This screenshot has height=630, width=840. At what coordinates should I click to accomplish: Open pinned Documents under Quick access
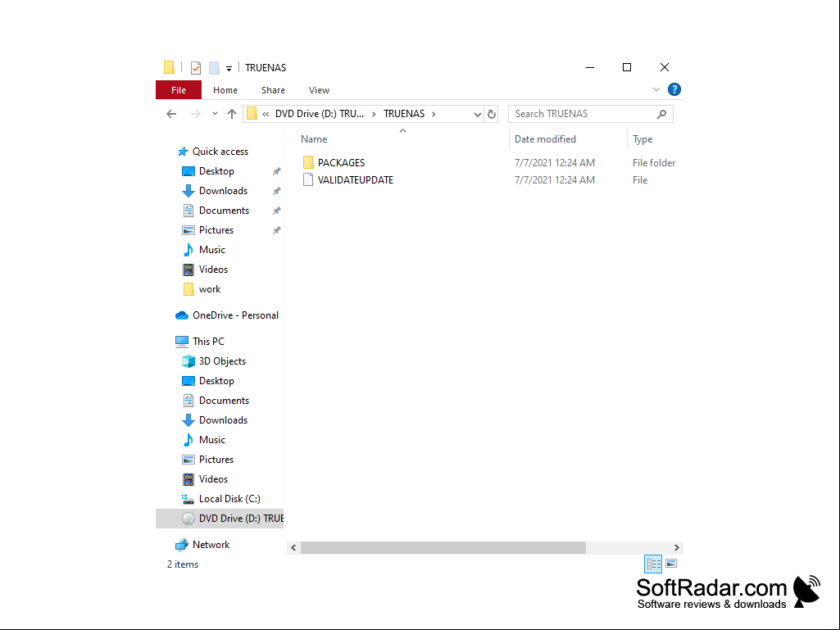coord(224,210)
